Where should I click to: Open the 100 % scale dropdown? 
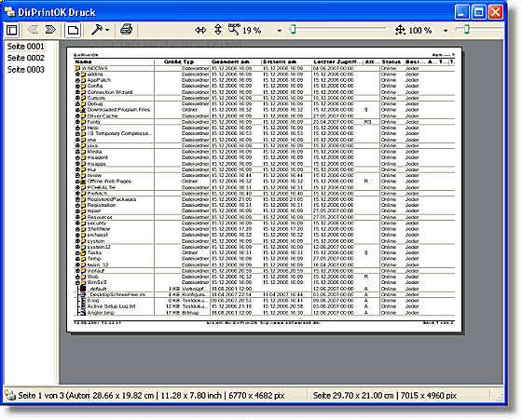(446, 31)
